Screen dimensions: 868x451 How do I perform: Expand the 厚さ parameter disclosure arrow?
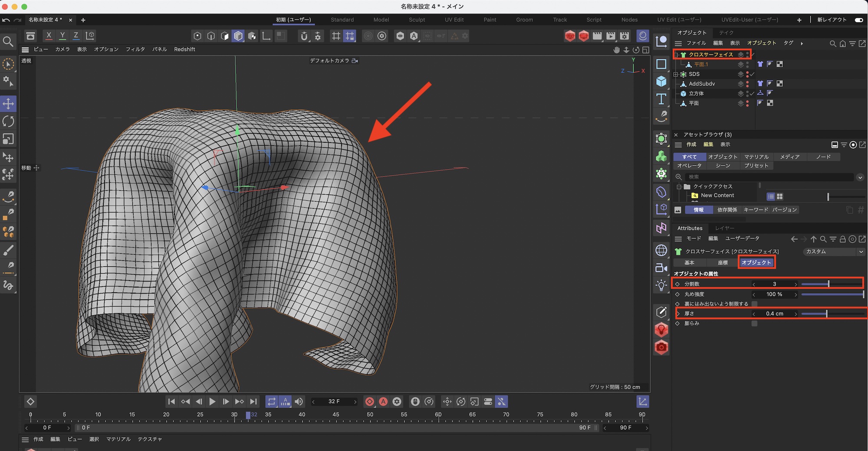click(678, 314)
